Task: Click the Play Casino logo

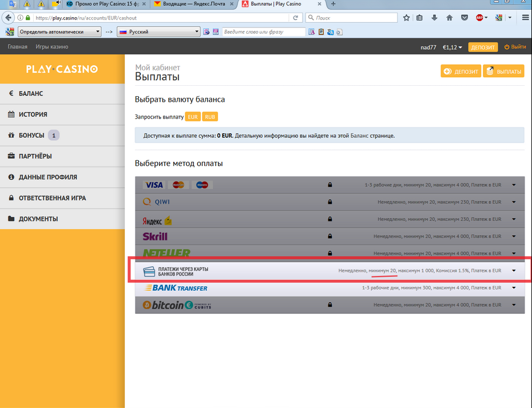Action: pyautogui.click(x=62, y=69)
